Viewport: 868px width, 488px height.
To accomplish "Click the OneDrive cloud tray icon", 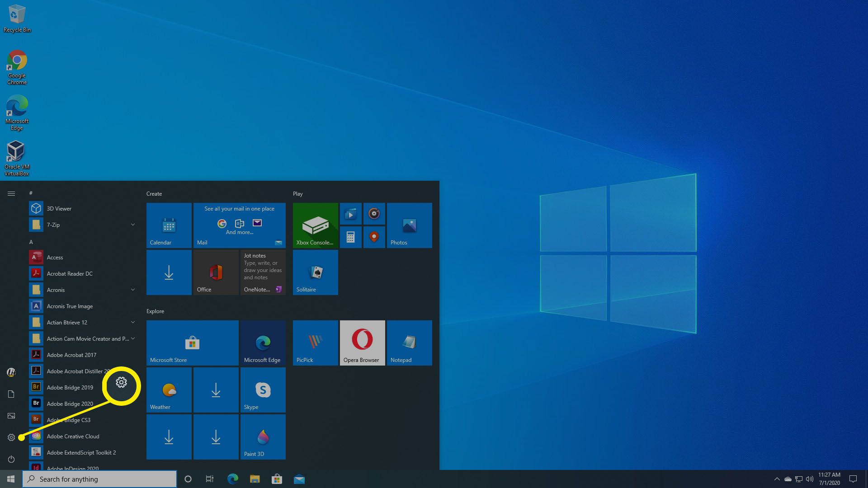I will coord(788,479).
